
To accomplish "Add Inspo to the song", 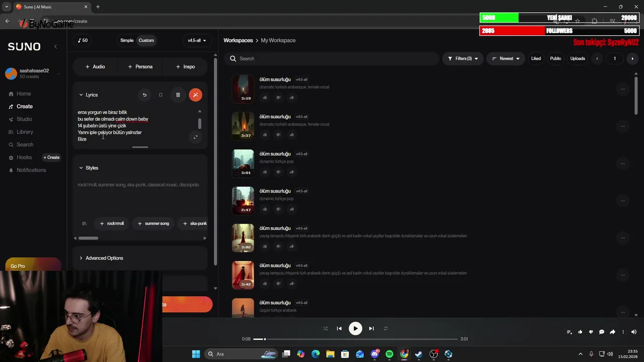I will (185, 66).
